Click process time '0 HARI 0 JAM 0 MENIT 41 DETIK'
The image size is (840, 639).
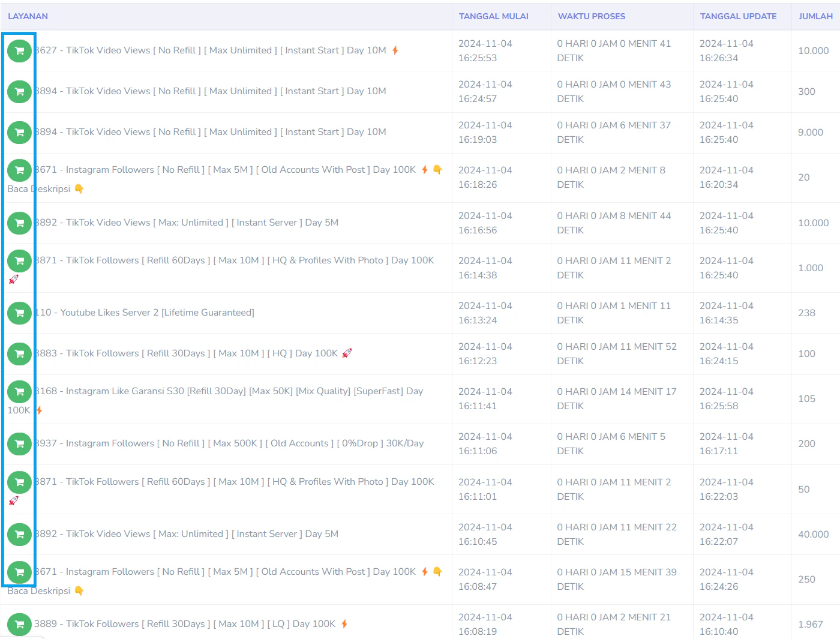coord(614,51)
